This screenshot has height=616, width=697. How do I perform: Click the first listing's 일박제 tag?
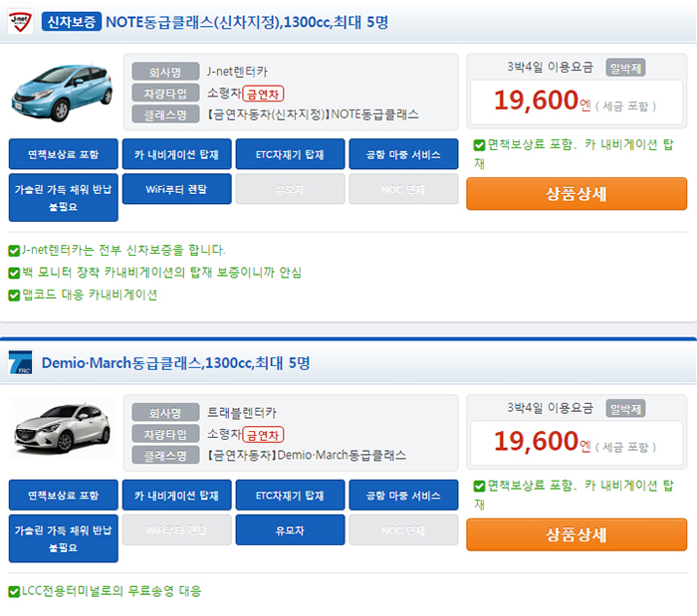click(x=625, y=67)
